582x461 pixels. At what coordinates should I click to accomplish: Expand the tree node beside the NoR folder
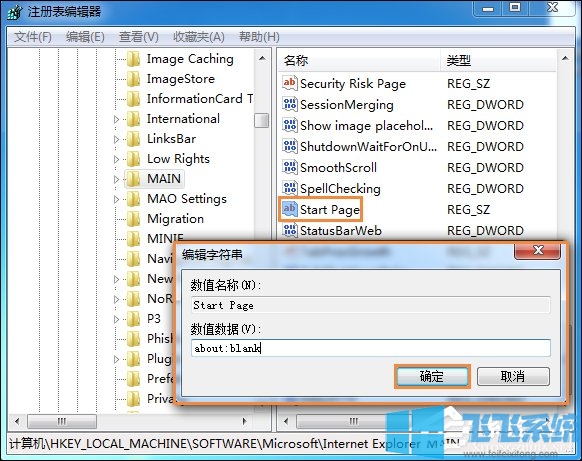point(116,300)
